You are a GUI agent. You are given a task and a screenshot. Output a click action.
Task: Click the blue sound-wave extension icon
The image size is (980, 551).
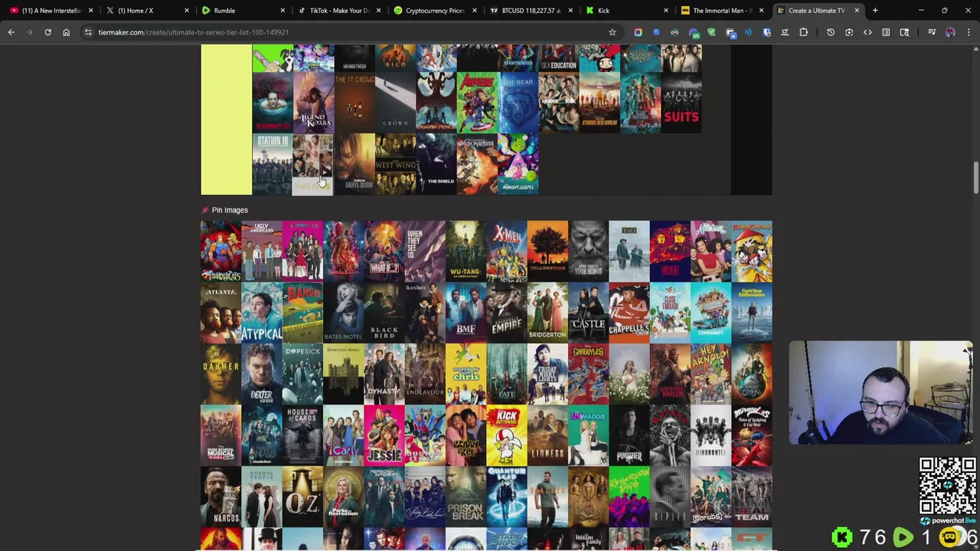(748, 32)
